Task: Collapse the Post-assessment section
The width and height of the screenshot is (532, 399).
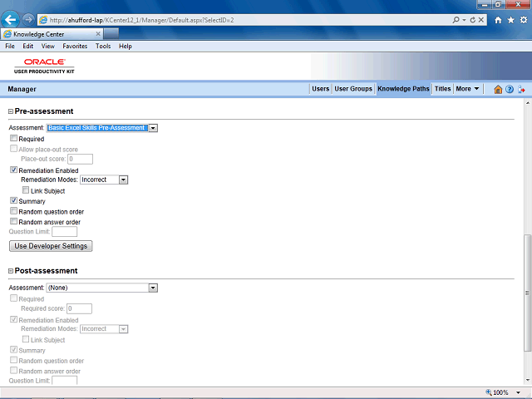Action: click(x=11, y=271)
